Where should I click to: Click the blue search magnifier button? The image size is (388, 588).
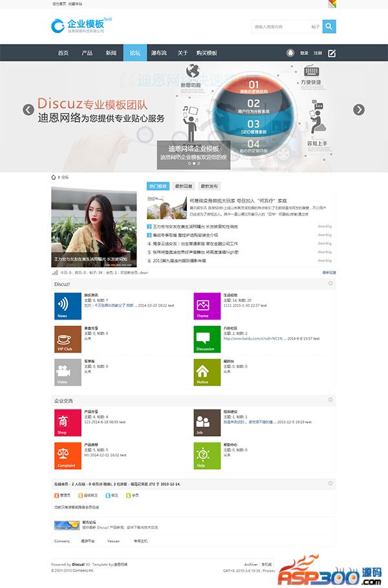329,27
